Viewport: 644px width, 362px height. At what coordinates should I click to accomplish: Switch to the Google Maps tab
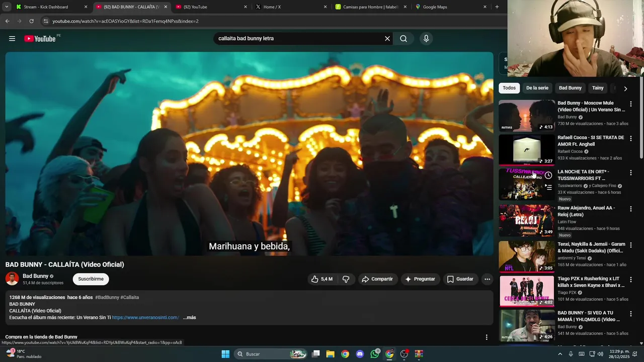tap(450, 7)
